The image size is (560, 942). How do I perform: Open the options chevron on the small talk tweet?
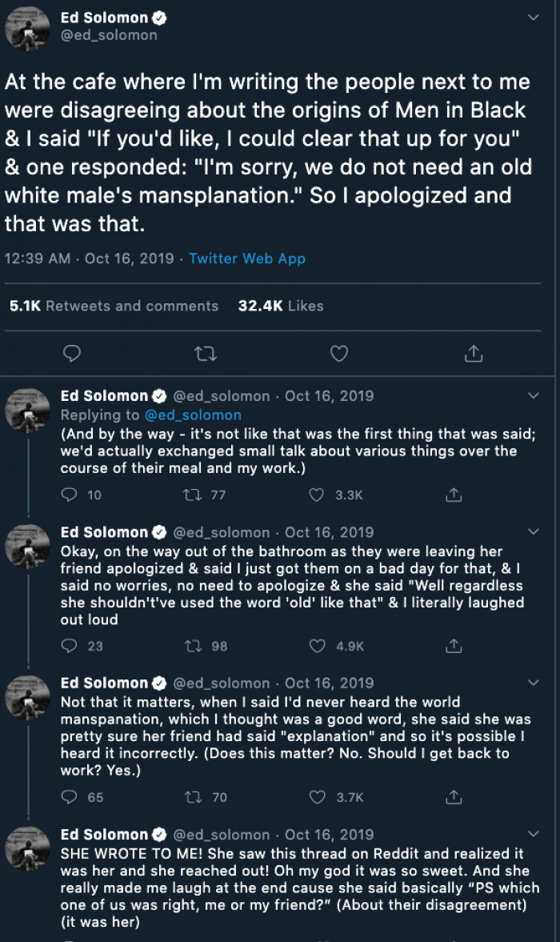coord(535,395)
